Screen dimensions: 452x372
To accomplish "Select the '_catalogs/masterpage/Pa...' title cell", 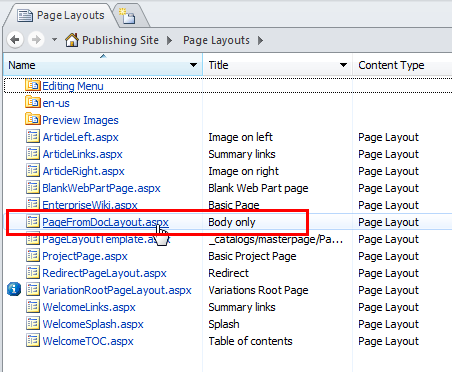I will coord(276,239).
